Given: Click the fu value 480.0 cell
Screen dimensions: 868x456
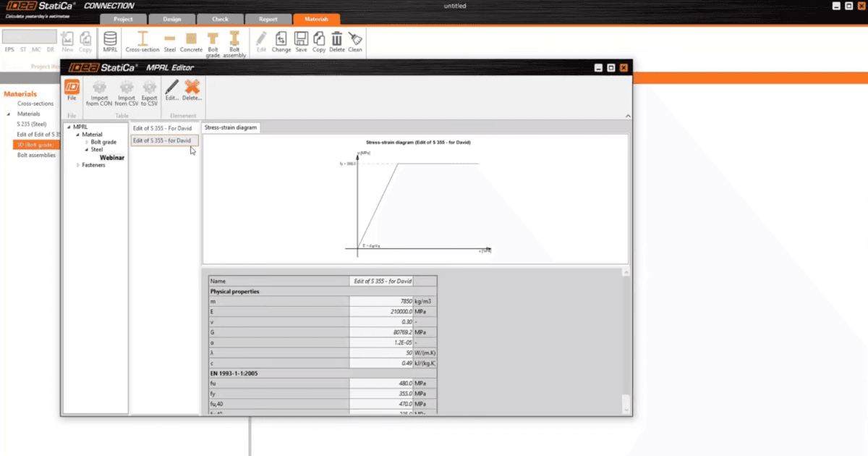Looking at the screenshot, I should click(381, 383).
